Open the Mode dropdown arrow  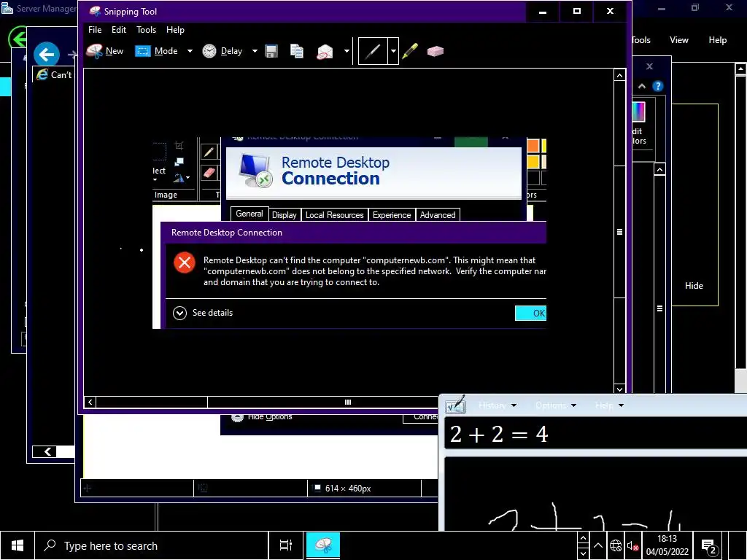tap(190, 51)
